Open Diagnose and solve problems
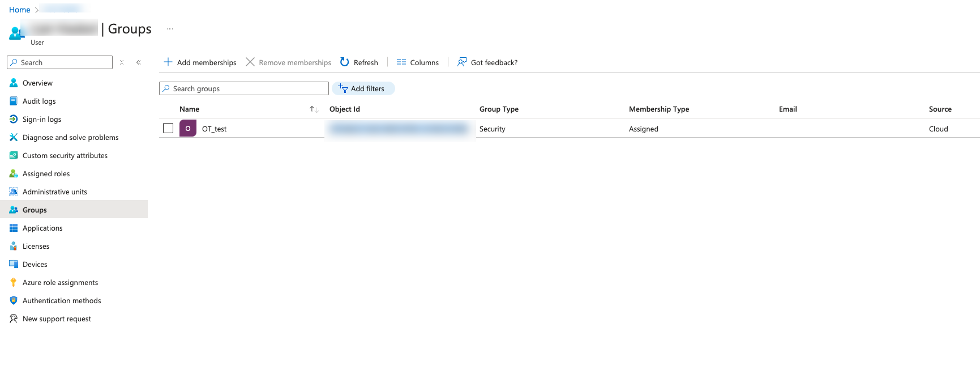Viewport: 980px width, 378px height. click(70, 137)
